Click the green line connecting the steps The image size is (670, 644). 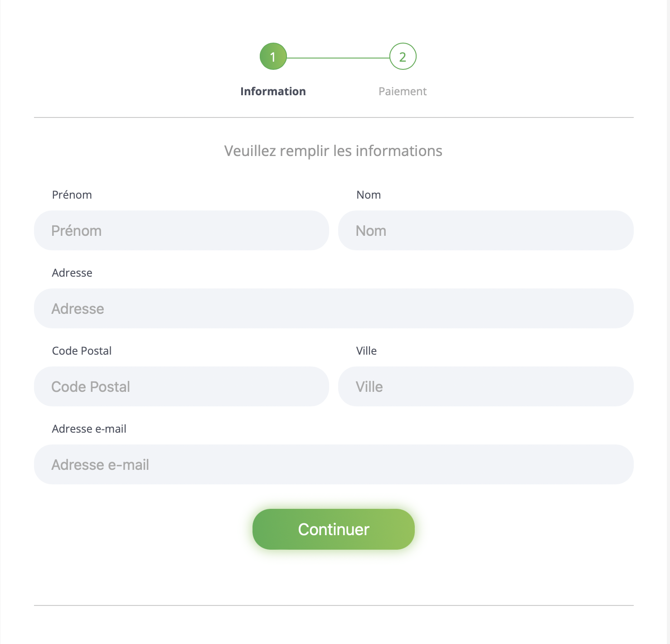(338, 58)
